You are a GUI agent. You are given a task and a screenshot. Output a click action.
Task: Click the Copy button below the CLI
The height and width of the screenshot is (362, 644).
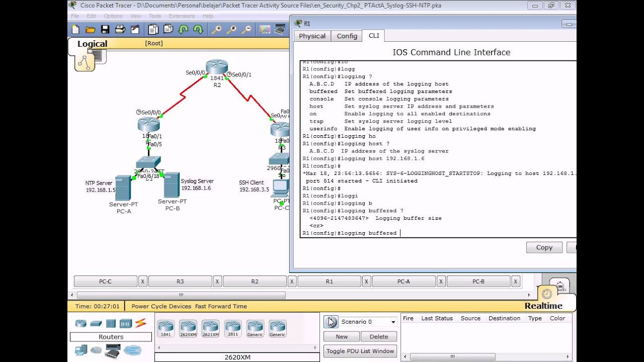coord(544,247)
